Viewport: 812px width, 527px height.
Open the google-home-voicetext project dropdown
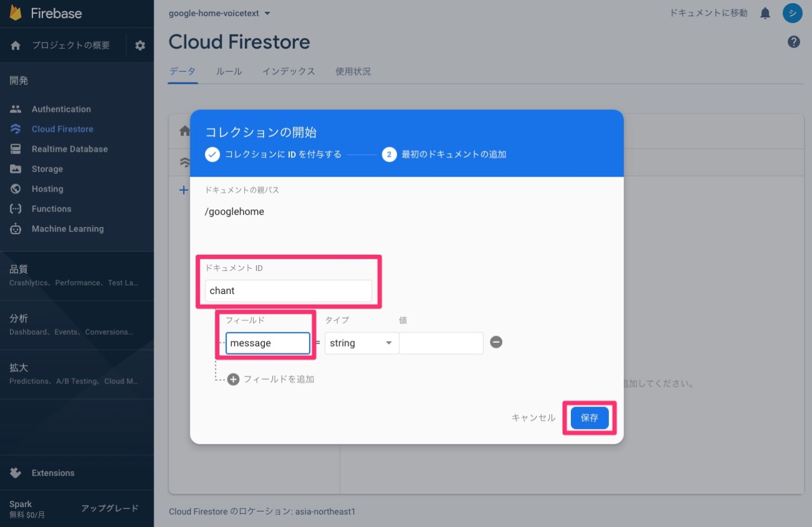tap(220, 13)
